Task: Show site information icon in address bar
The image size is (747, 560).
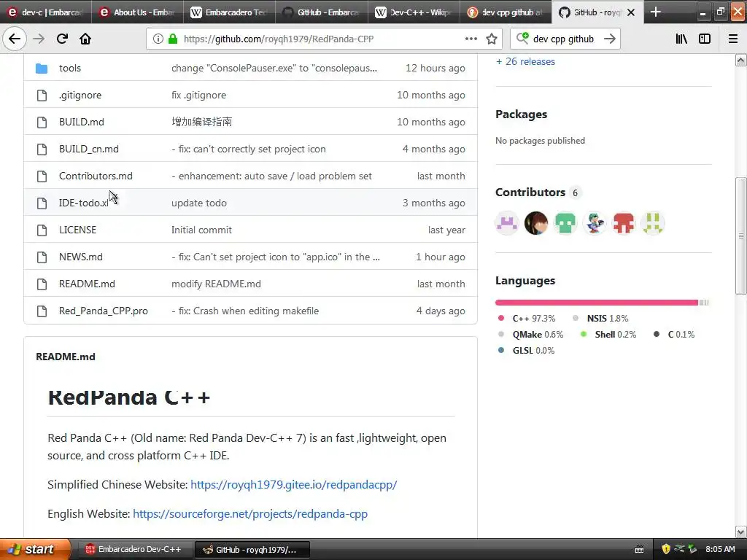Action: tap(158, 39)
